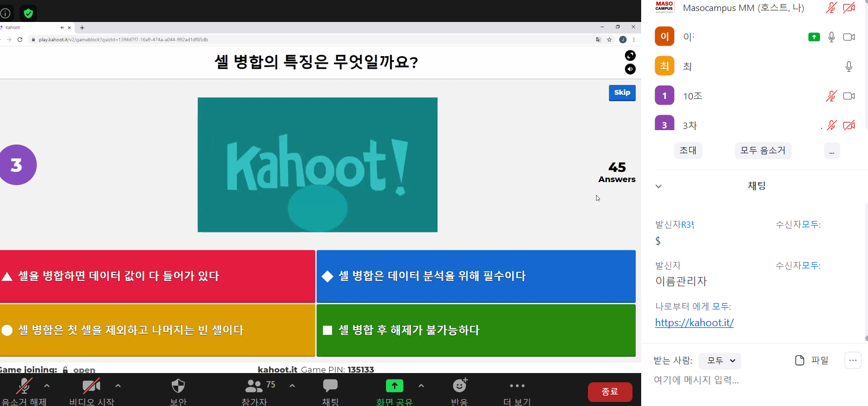Image resolution: width=868 pixels, height=406 pixels.
Task: Open the Participants panel icon
Action: [x=254, y=386]
